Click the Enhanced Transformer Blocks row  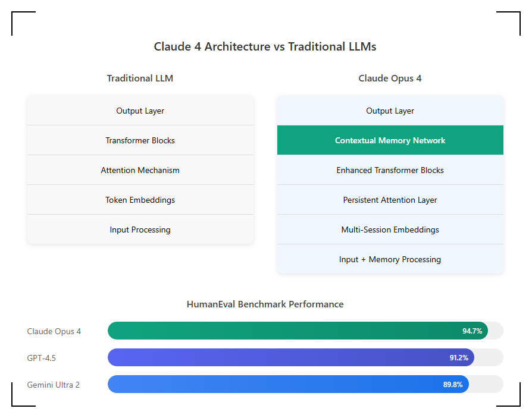[390, 170]
